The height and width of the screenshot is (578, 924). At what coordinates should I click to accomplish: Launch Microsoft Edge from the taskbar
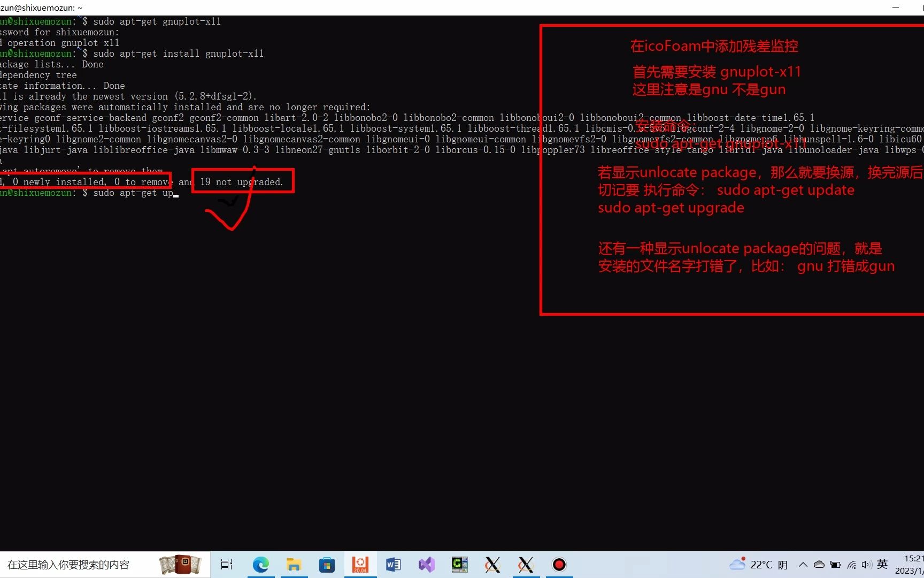[260, 565]
